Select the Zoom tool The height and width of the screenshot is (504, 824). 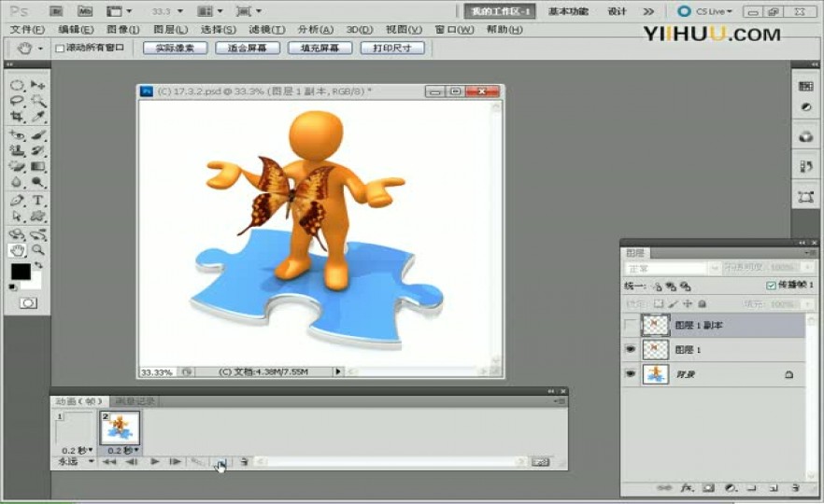[37, 250]
